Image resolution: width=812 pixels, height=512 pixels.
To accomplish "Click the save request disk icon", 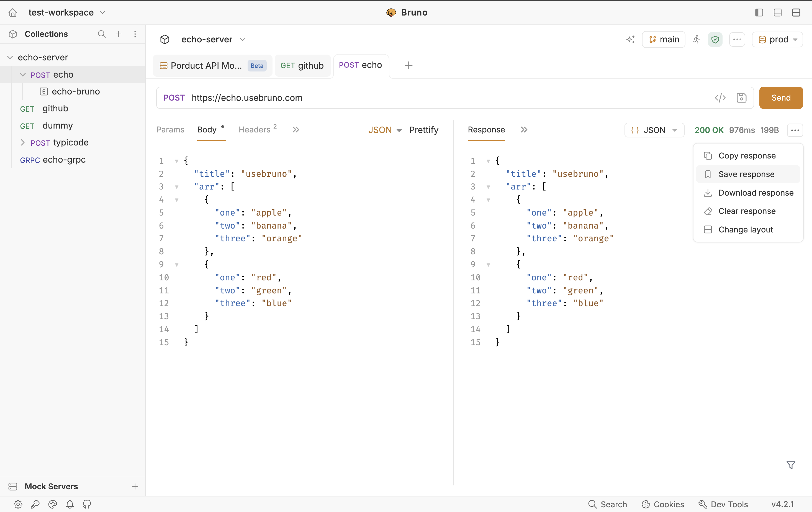I will click(x=741, y=98).
